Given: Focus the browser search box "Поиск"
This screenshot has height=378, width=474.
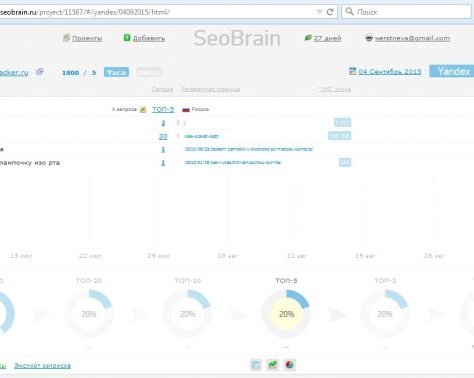Looking at the screenshot, I should [x=406, y=12].
